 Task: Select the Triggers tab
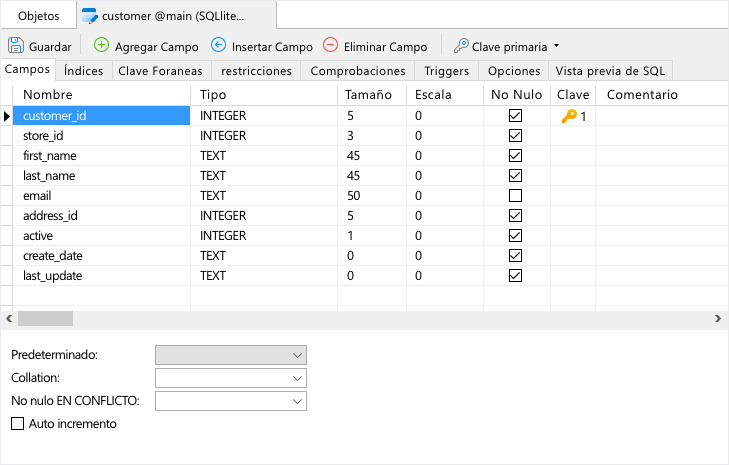446,71
